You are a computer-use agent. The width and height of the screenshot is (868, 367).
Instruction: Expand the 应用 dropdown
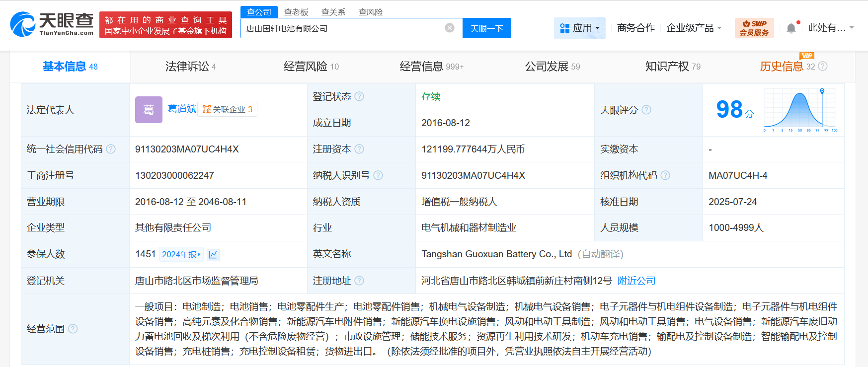tap(580, 28)
